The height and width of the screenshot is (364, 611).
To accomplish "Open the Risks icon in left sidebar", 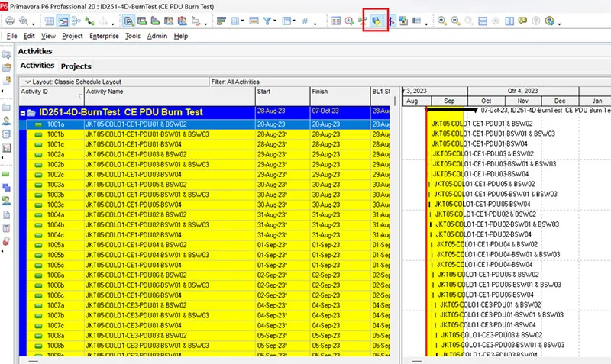I will 6,241.
